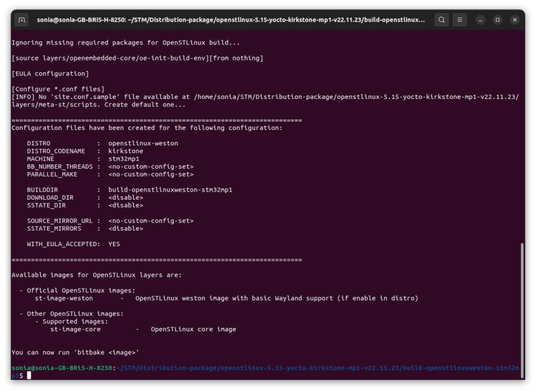Image resolution: width=536 pixels, height=392 pixels.
Task: Click the cursor block after the prompt
Action: (29, 375)
